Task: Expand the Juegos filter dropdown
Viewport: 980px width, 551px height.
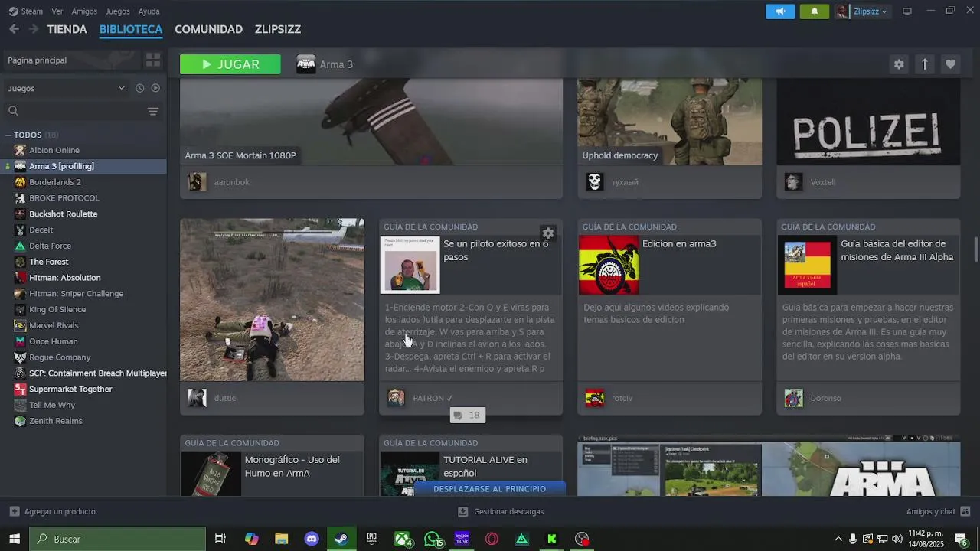Action: [67, 88]
